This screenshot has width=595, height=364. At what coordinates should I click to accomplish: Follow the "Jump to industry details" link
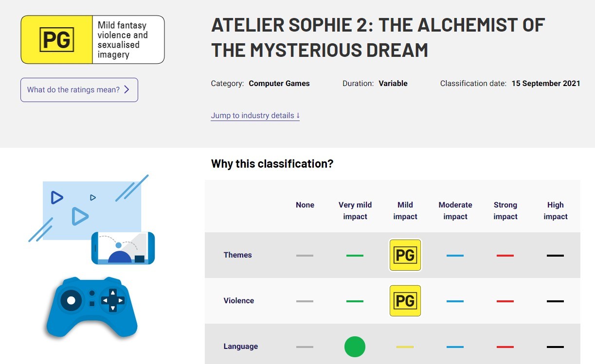coord(255,116)
